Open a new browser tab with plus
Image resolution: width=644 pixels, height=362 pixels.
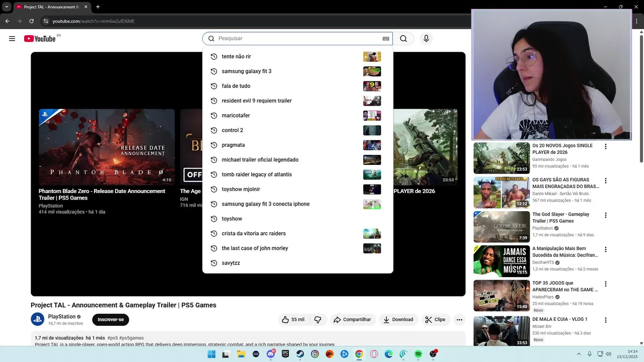coord(98,7)
